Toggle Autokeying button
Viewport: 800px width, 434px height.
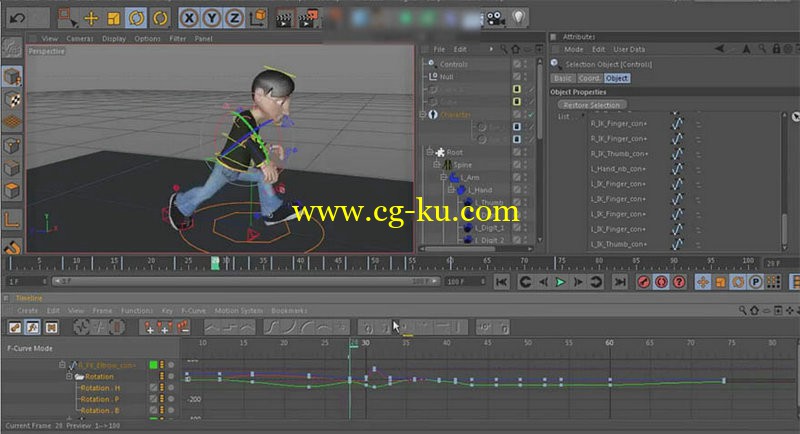pos(661,282)
